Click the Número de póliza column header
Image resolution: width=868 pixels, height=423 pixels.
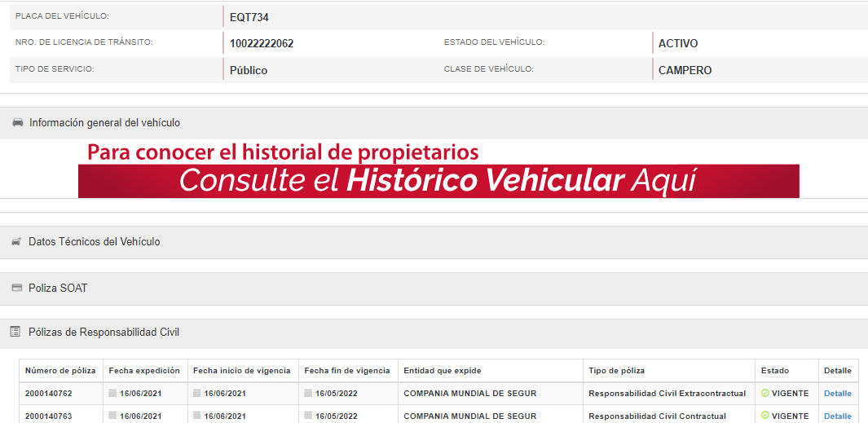60,371
